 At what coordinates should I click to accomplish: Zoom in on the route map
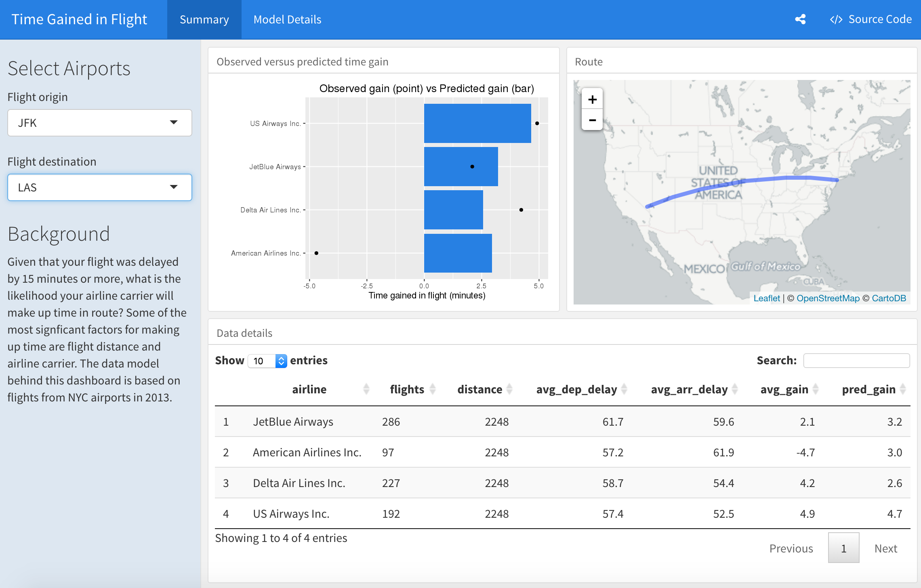pyautogui.click(x=592, y=99)
